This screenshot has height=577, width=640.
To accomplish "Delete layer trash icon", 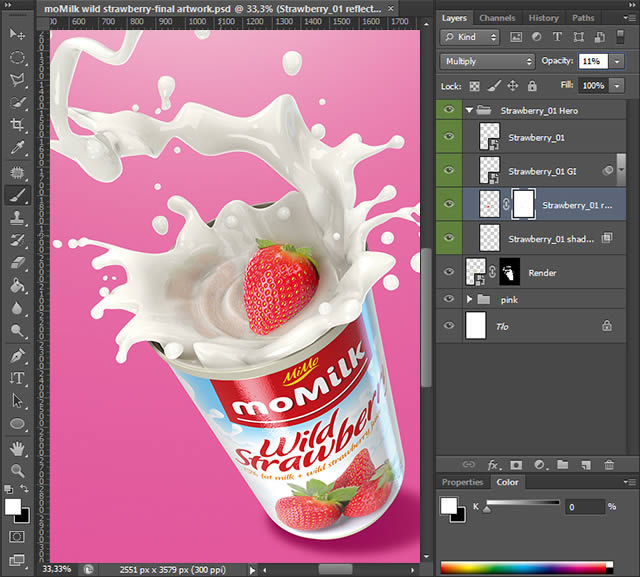I will tap(609, 465).
